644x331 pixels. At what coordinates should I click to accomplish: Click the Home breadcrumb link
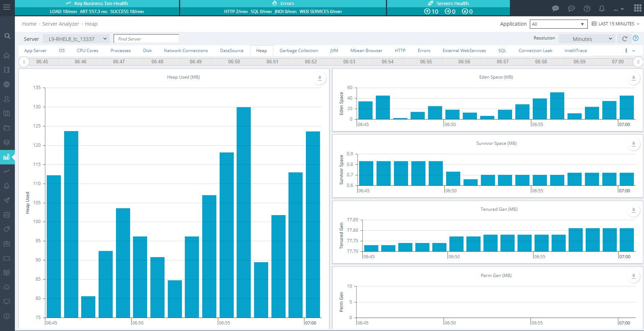29,24
